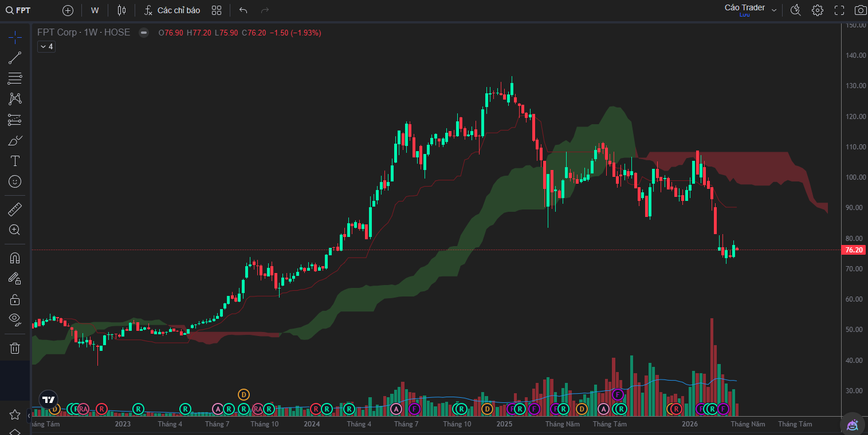Select the crosshair cursor tool

point(15,38)
